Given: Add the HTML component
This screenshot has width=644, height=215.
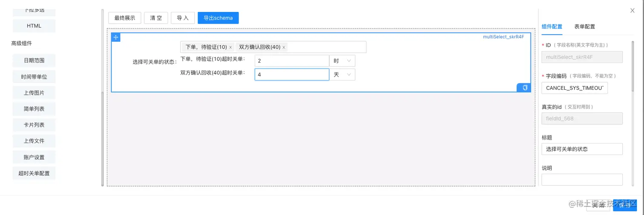Looking at the screenshot, I should pyautogui.click(x=34, y=26).
